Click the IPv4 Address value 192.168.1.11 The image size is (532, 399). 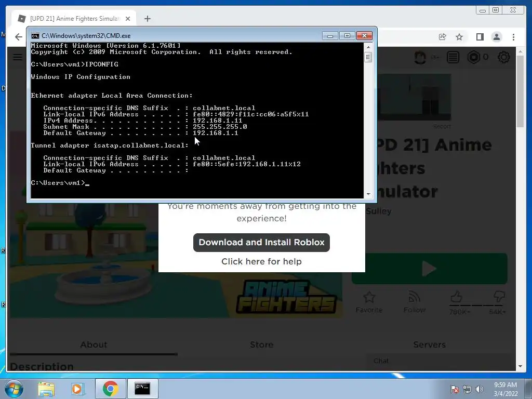tap(218, 121)
